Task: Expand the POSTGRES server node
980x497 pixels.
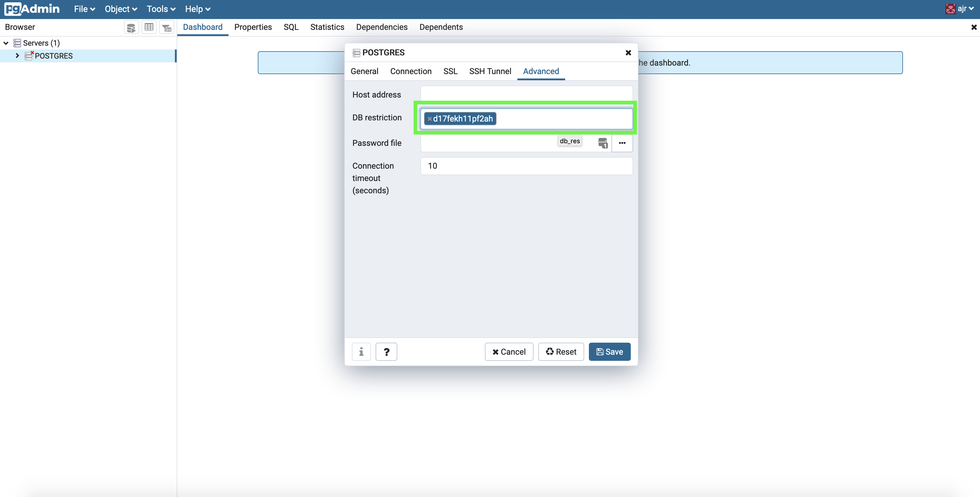Action: click(17, 56)
